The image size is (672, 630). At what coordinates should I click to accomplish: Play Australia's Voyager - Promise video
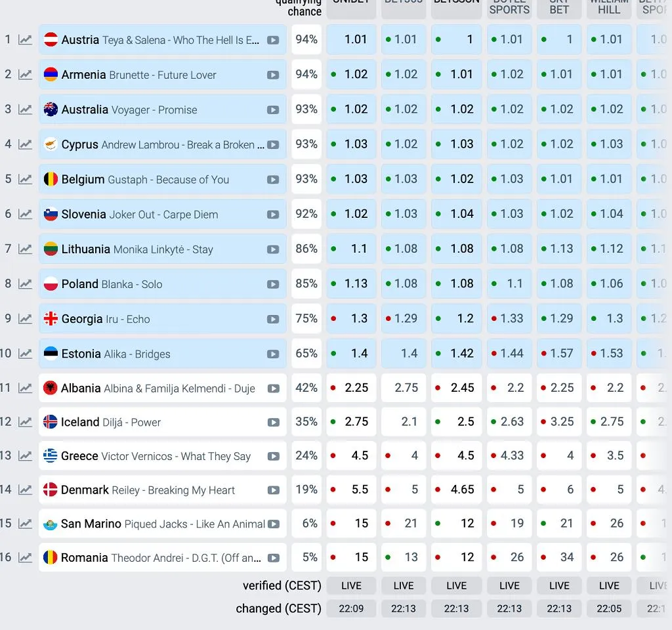(x=274, y=109)
